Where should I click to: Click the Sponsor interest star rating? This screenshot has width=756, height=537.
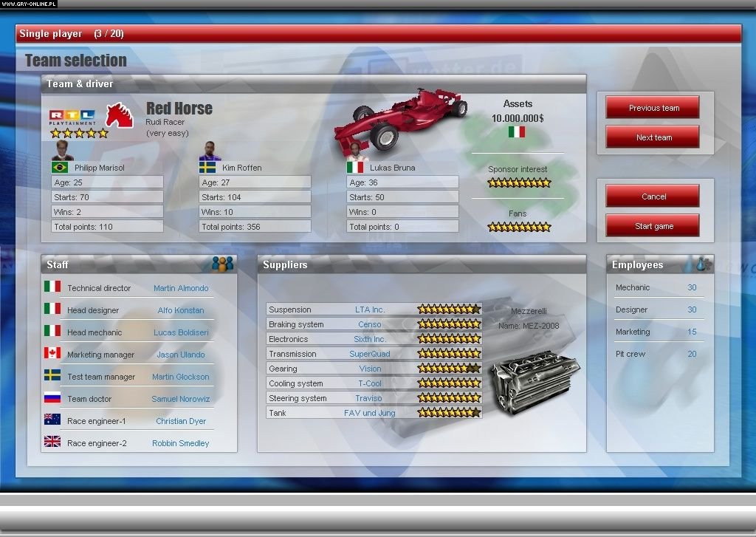pos(519,182)
